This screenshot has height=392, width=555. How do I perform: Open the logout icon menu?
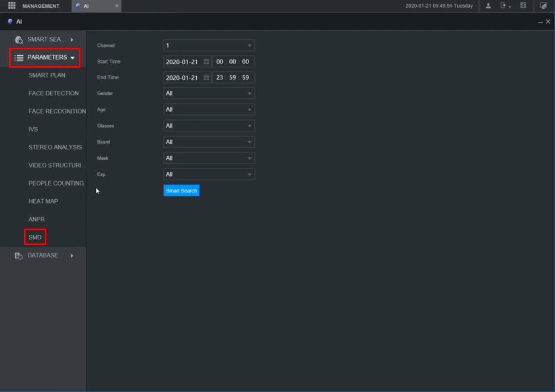(505, 6)
